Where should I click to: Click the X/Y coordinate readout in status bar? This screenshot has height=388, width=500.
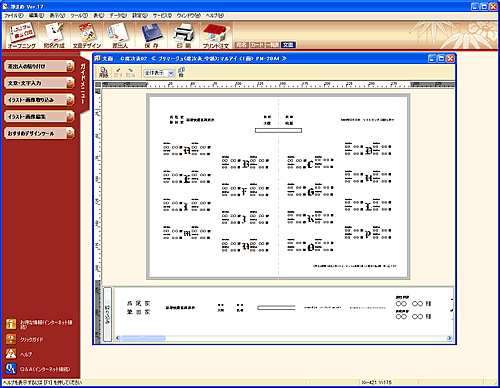pos(377,382)
